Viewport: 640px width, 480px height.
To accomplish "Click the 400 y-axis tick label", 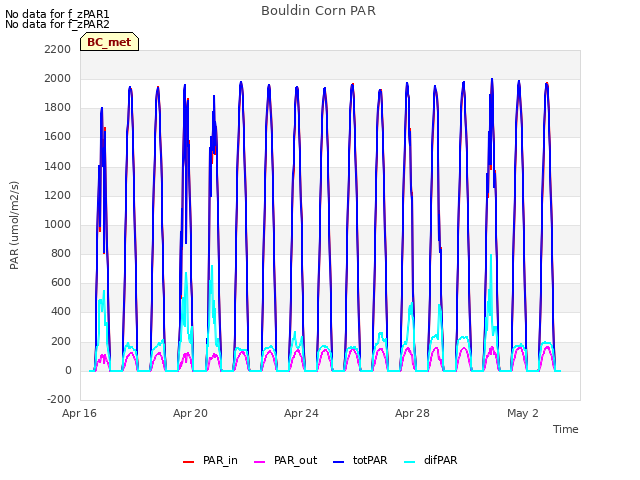I will [x=61, y=312].
